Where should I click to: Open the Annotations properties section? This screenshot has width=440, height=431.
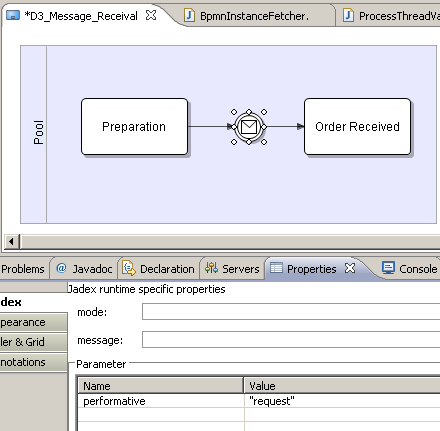coord(33,362)
